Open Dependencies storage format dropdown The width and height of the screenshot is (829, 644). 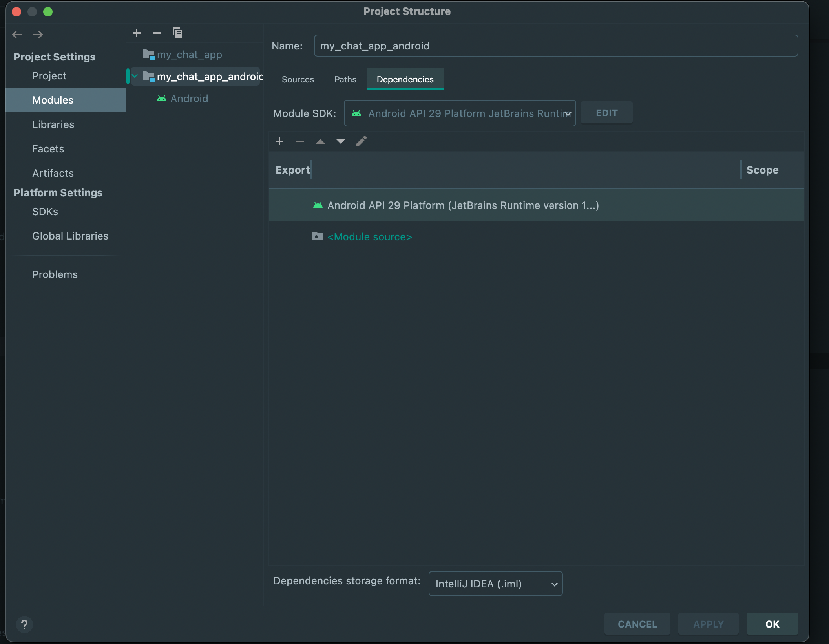pyautogui.click(x=495, y=584)
